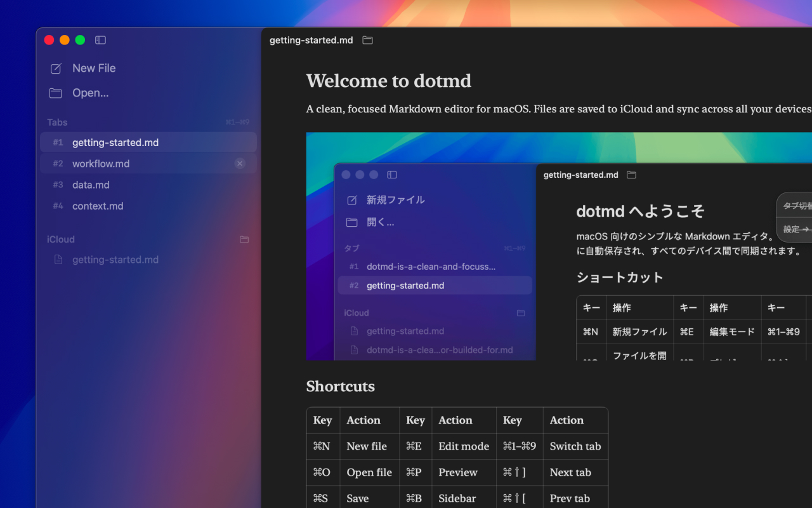Switch to the #3 data.md tab
The image size is (812, 508).
click(x=148, y=185)
